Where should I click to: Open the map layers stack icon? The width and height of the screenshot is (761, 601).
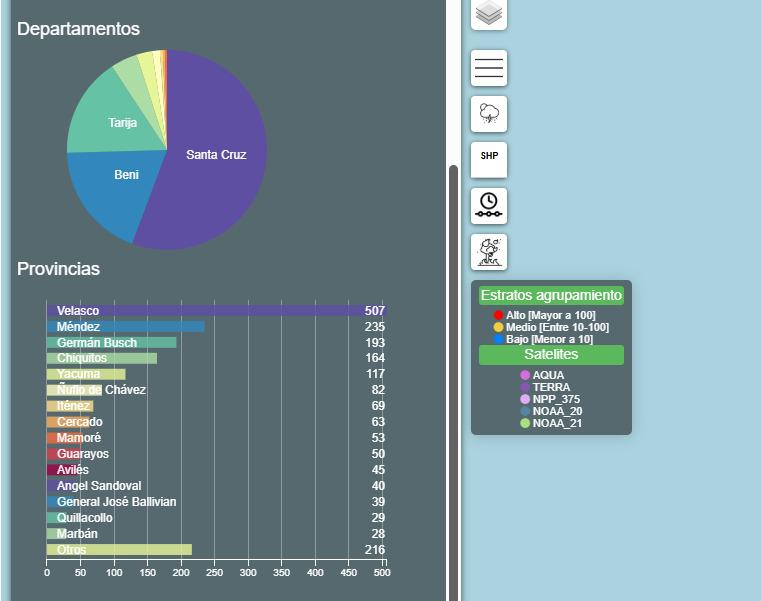click(x=489, y=13)
